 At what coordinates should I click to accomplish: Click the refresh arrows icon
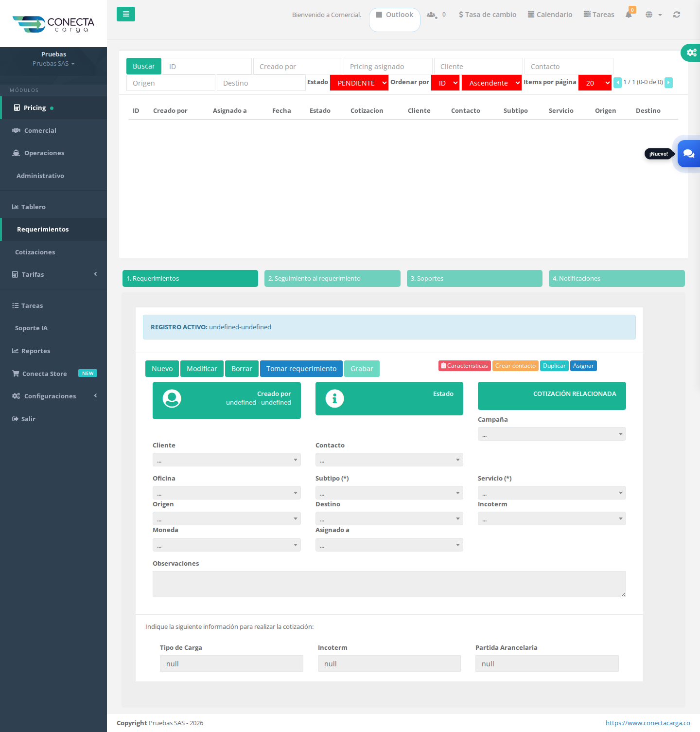[x=676, y=15]
